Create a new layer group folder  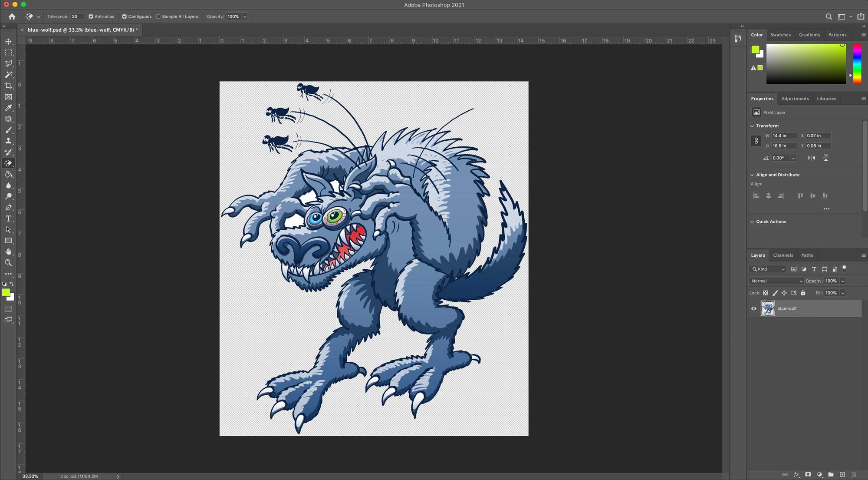point(831,474)
